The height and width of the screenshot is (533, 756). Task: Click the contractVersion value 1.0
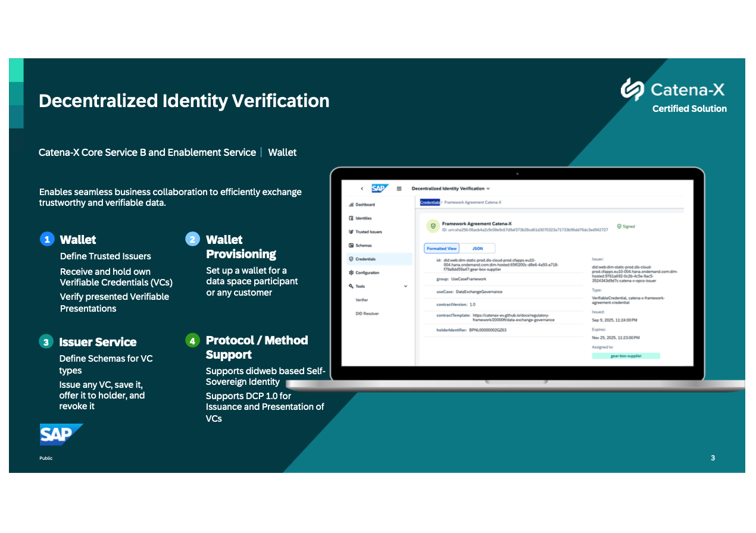[x=473, y=305]
